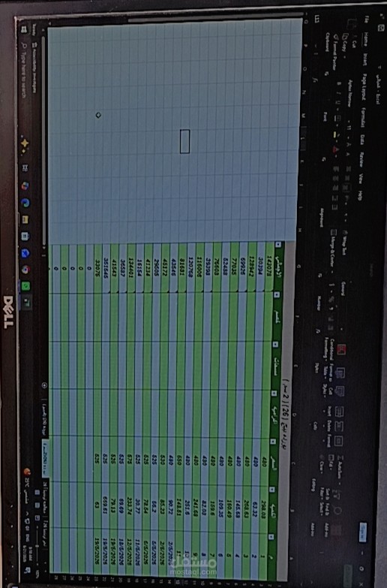Switch to the Data tab
Screen dimensions: 387x588
pyautogui.click(x=362, y=138)
